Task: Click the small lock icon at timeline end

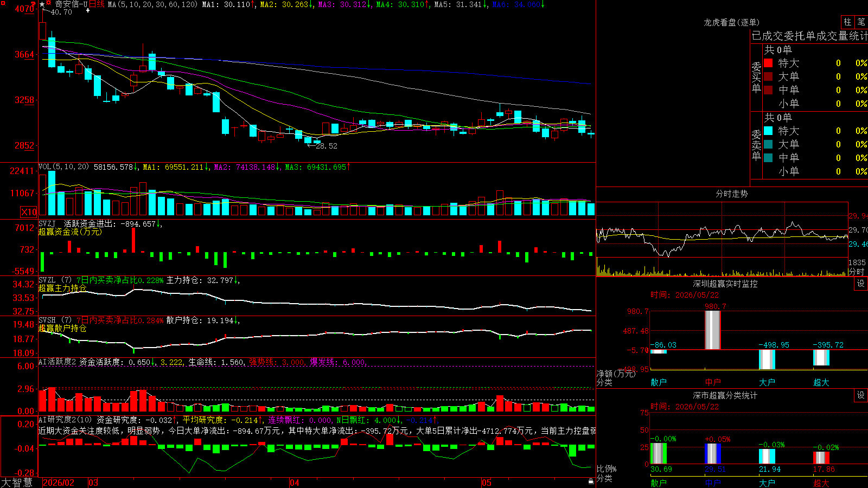Action: tap(591, 481)
